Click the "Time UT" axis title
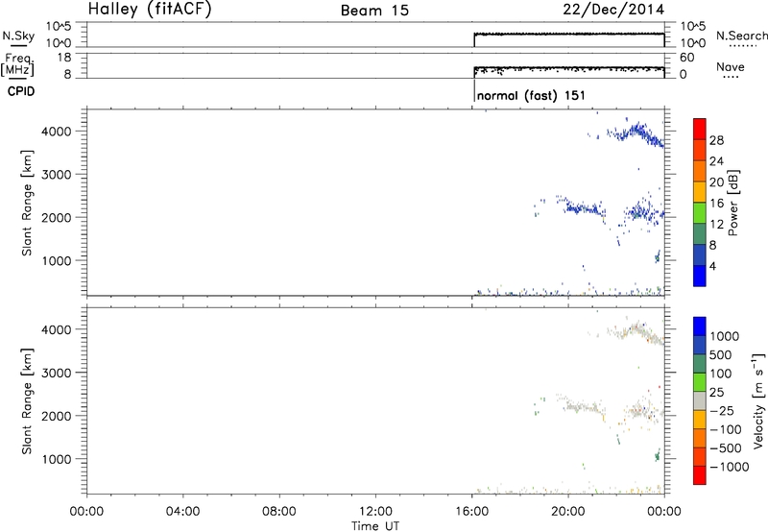This screenshot has height=532, width=768. pyautogui.click(x=375, y=526)
